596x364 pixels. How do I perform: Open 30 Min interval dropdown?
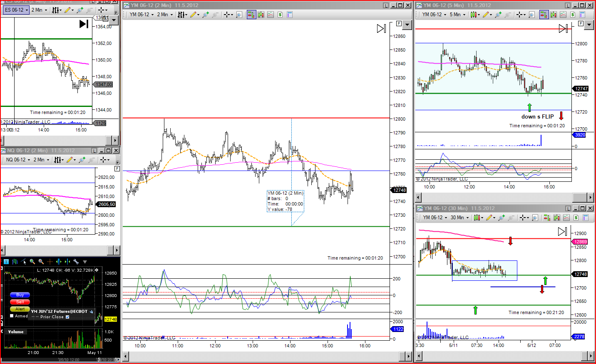click(x=459, y=218)
